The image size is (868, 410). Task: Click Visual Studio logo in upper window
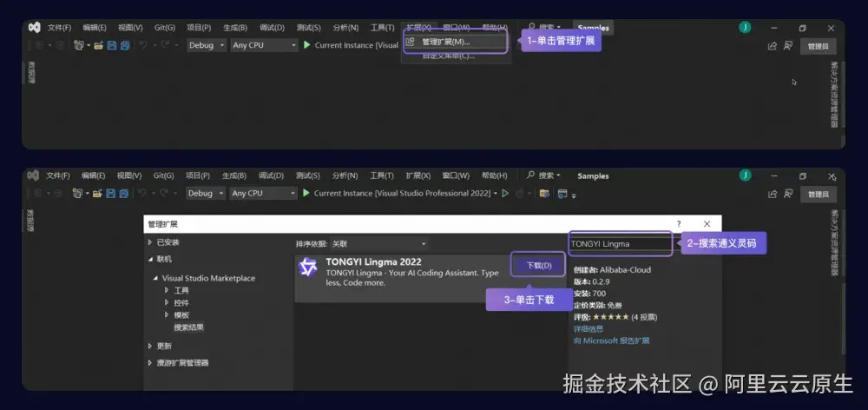click(x=35, y=27)
